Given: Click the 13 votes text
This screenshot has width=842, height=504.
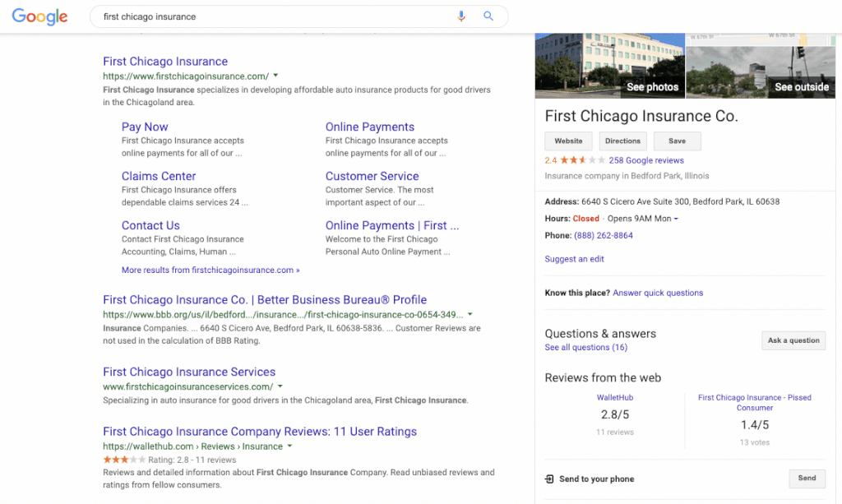Looking at the screenshot, I should (755, 442).
